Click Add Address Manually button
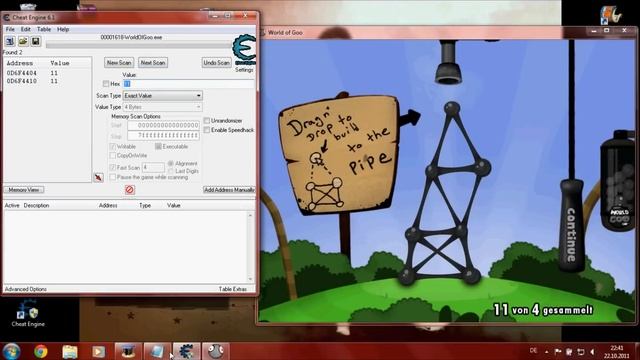This screenshot has width=640, height=360. [x=229, y=190]
